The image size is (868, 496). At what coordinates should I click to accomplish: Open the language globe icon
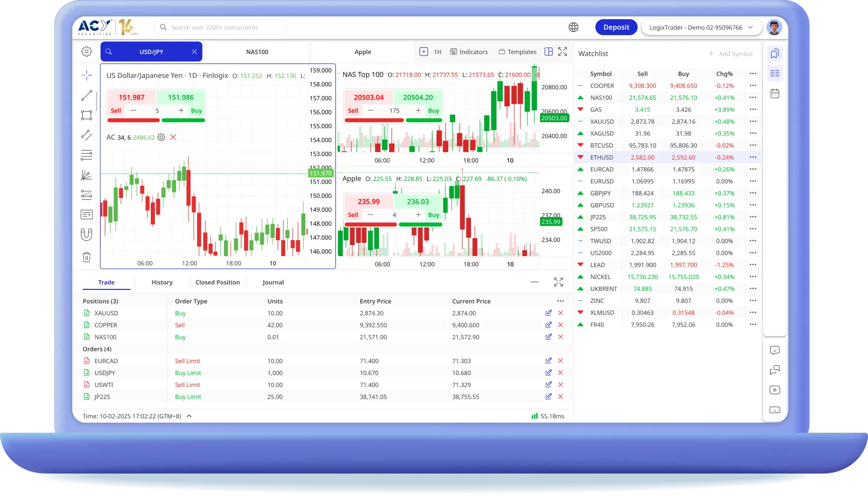[573, 27]
